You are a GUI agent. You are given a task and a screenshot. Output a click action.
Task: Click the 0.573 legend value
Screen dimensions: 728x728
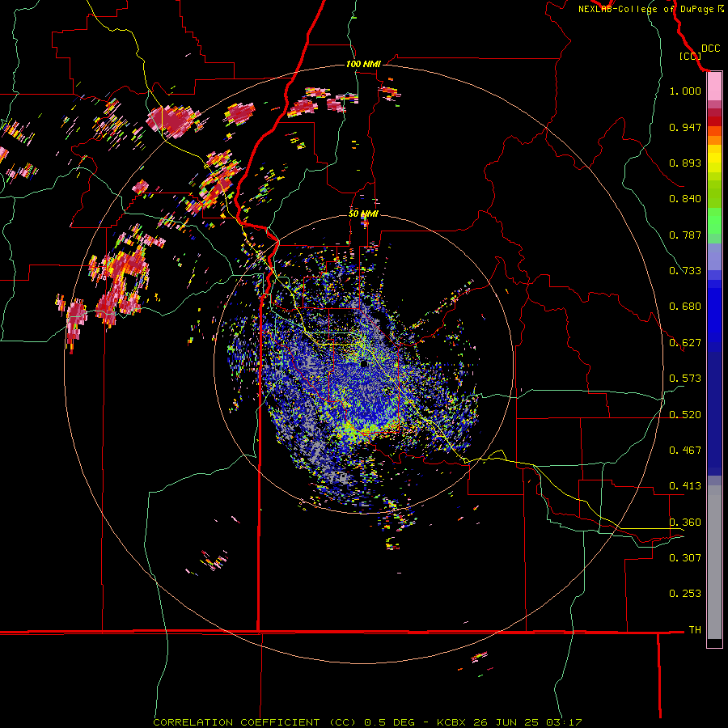coord(685,379)
